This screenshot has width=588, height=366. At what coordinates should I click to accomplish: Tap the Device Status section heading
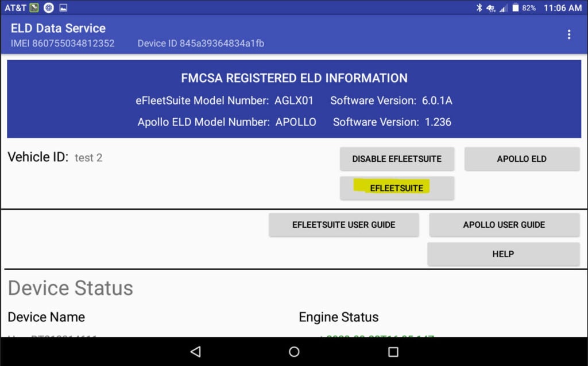[71, 288]
